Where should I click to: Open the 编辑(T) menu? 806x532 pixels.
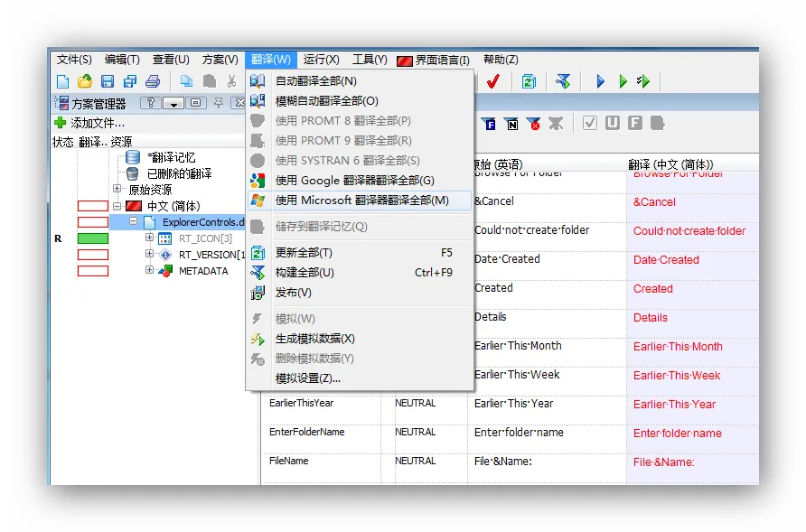(122, 60)
